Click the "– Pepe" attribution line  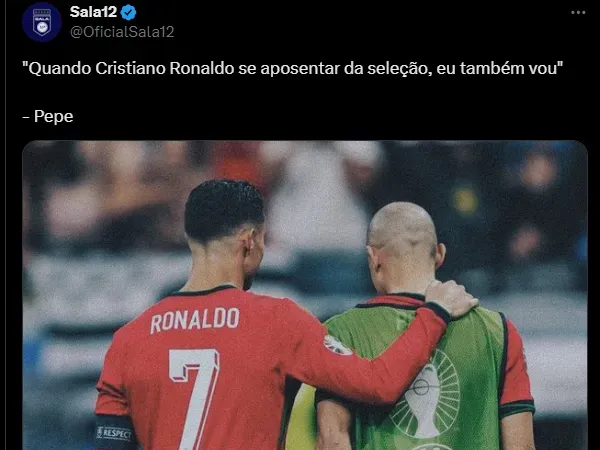pyautogui.click(x=48, y=116)
